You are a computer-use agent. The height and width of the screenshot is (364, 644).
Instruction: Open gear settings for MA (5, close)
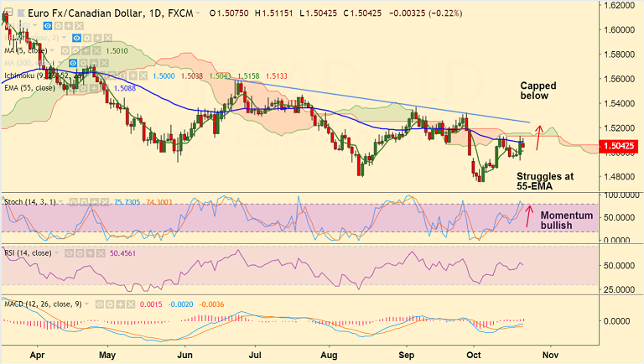click(75, 50)
